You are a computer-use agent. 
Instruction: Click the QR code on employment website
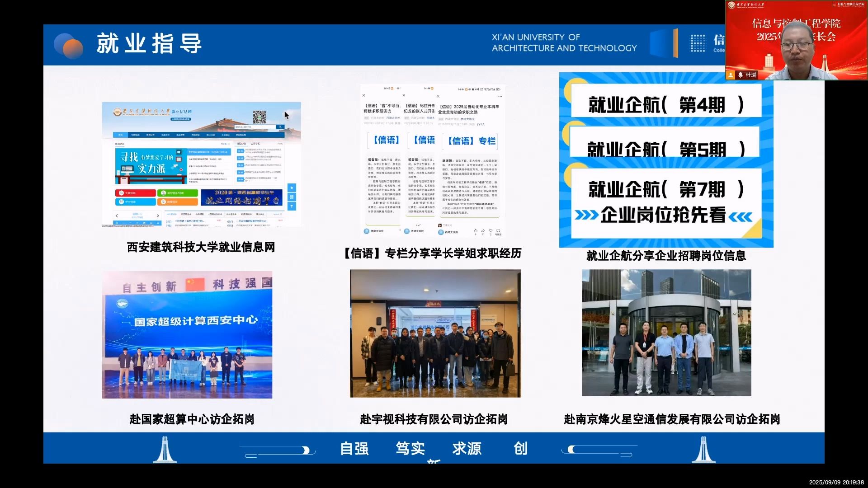(259, 117)
